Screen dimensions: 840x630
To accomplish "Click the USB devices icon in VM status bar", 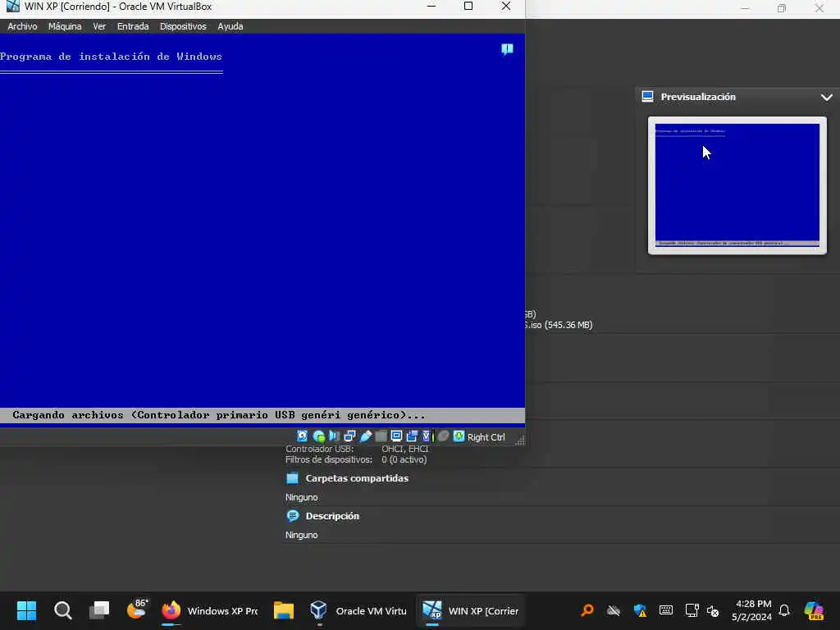I will point(365,436).
